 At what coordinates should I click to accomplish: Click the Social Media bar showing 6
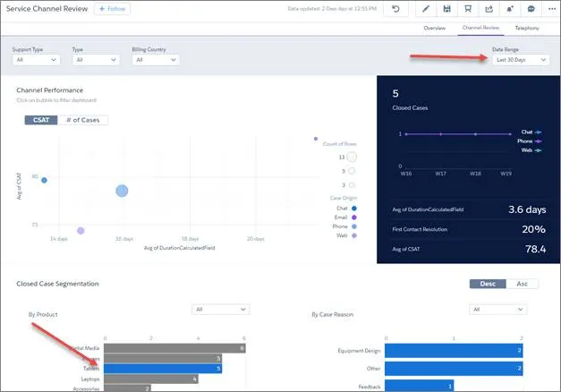pyautogui.click(x=174, y=348)
